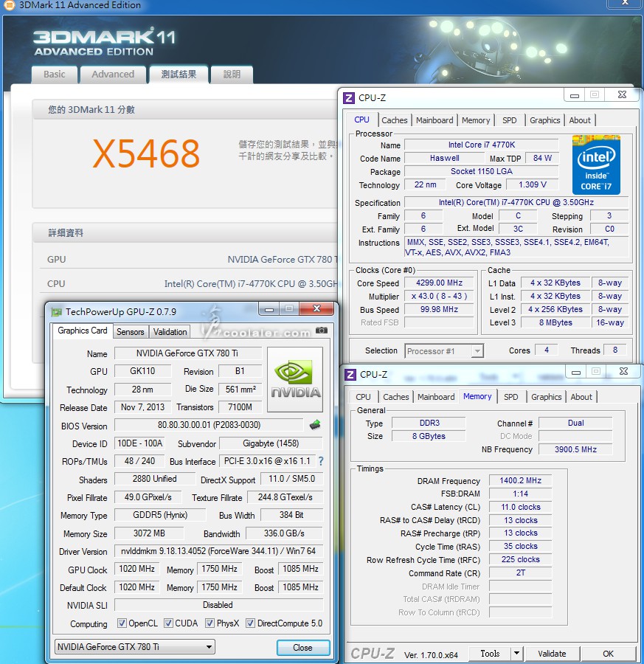
Task: Click the Tools button in CPU-Z
Action: click(490, 654)
